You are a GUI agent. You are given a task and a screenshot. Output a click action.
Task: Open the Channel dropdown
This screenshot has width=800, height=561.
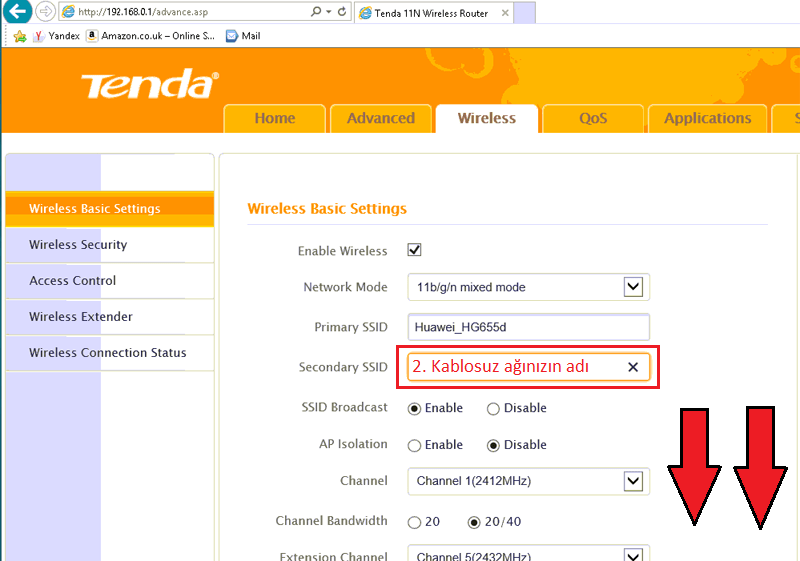pyautogui.click(x=529, y=481)
